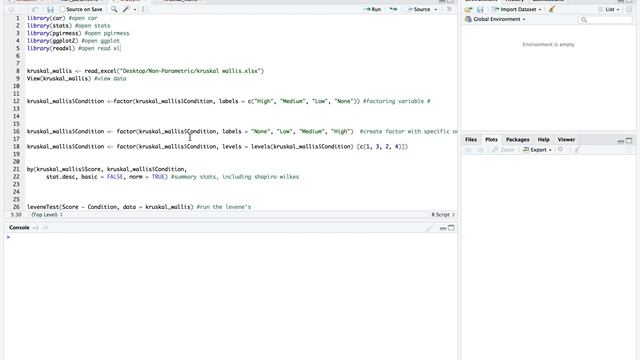Viewport: 640px width, 360px height.
Task: Clear environment with broom icon
Action: coord(551,9)
